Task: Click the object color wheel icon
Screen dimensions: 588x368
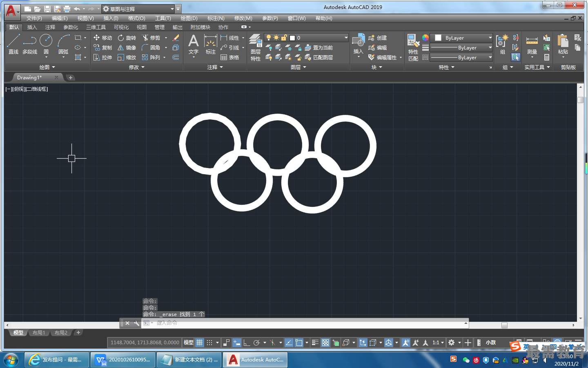Action: (425, 38)
